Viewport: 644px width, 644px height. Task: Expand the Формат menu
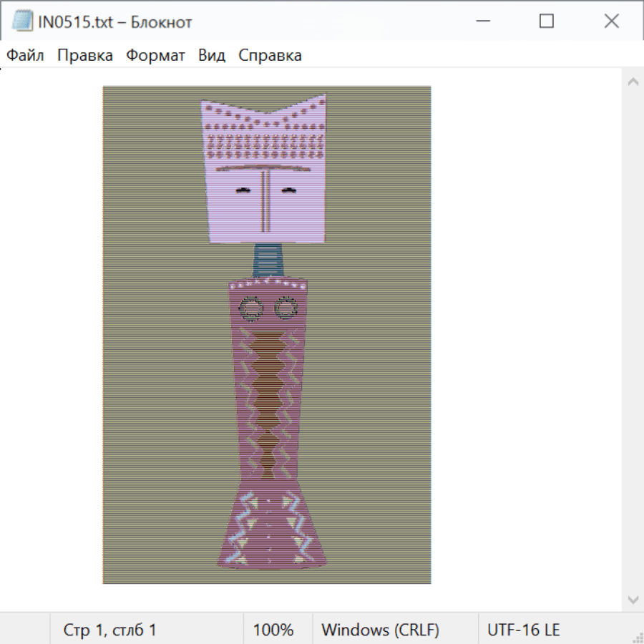[155, 56]
